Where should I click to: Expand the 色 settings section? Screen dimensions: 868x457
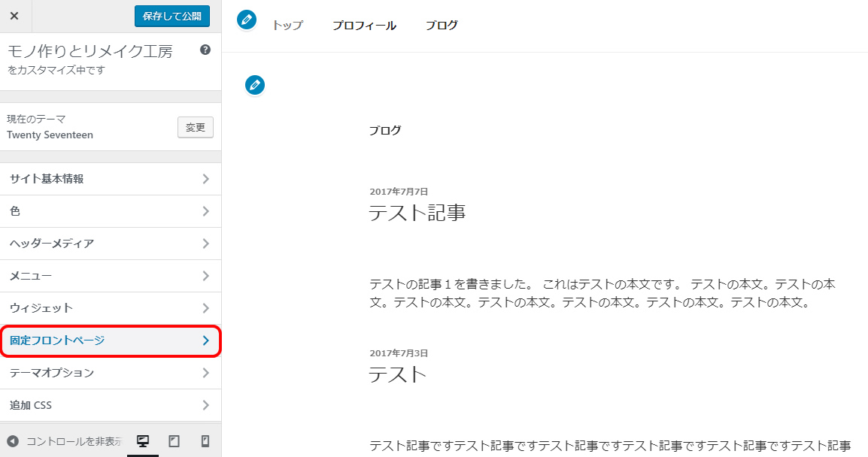click(x=111, y=211)
